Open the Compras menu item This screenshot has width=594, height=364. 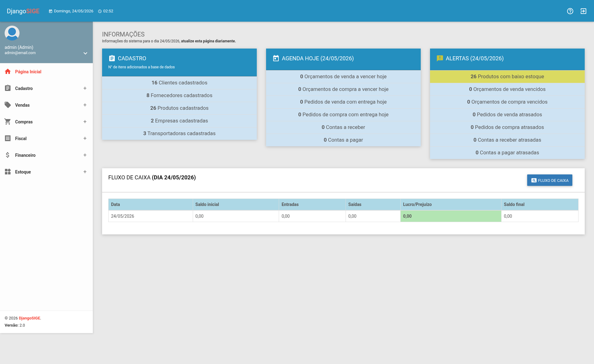(x=46, y=122)
